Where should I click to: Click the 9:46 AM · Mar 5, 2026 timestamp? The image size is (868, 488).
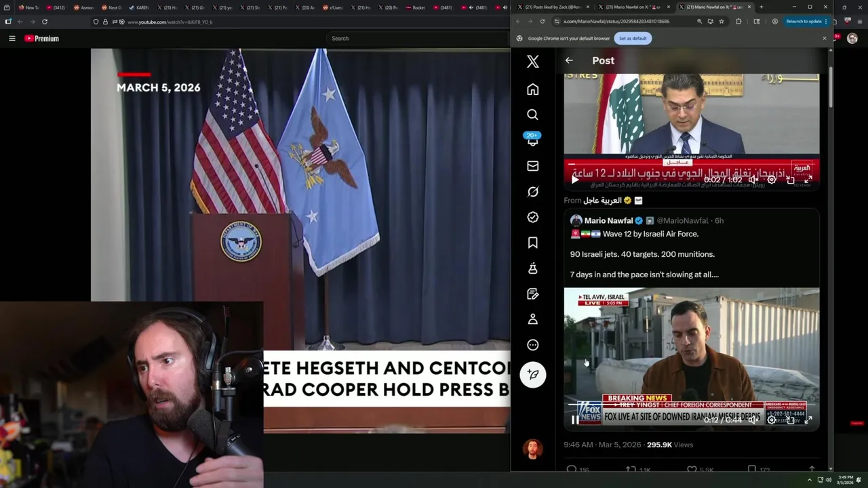tap(602, 445)
